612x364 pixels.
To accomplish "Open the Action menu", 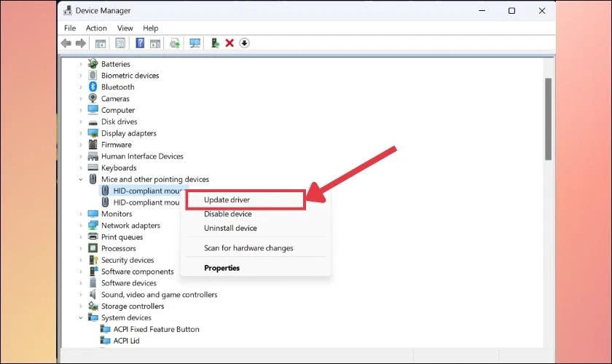I will (x=96, y=28).
